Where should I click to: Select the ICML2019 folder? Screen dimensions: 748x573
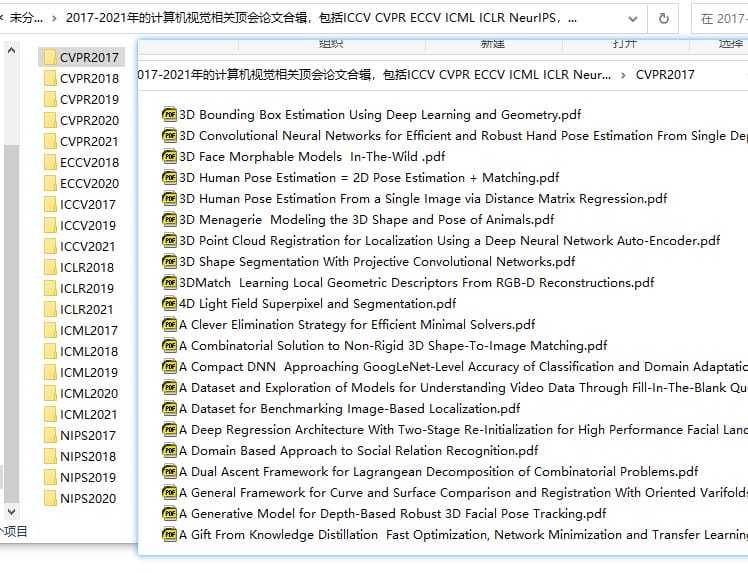81,372
